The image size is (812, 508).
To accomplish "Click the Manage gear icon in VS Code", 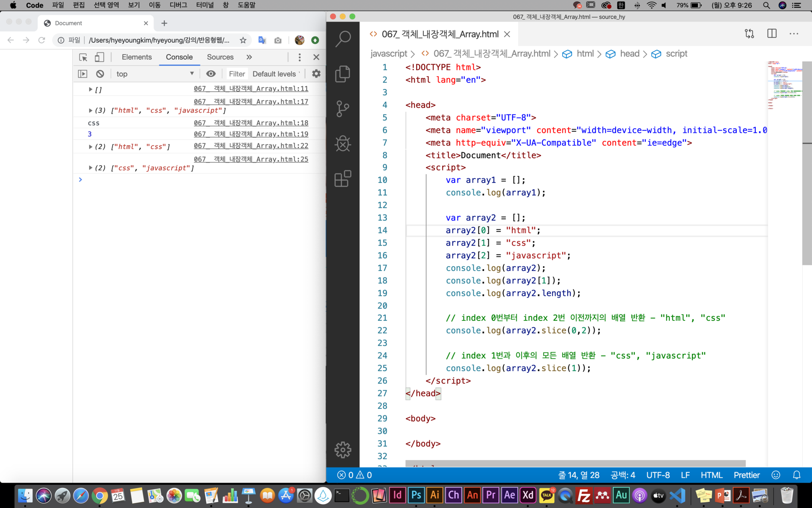I will [343, 450].
